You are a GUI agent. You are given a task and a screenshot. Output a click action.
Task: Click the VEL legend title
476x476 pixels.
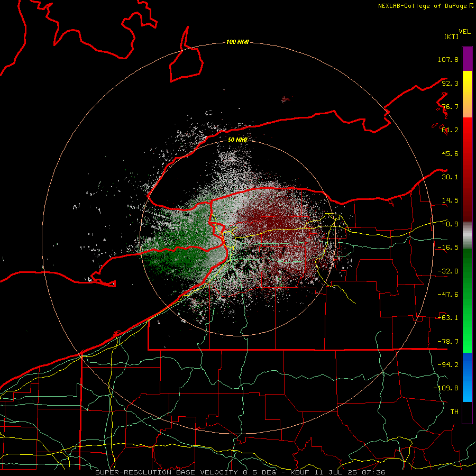464,32
